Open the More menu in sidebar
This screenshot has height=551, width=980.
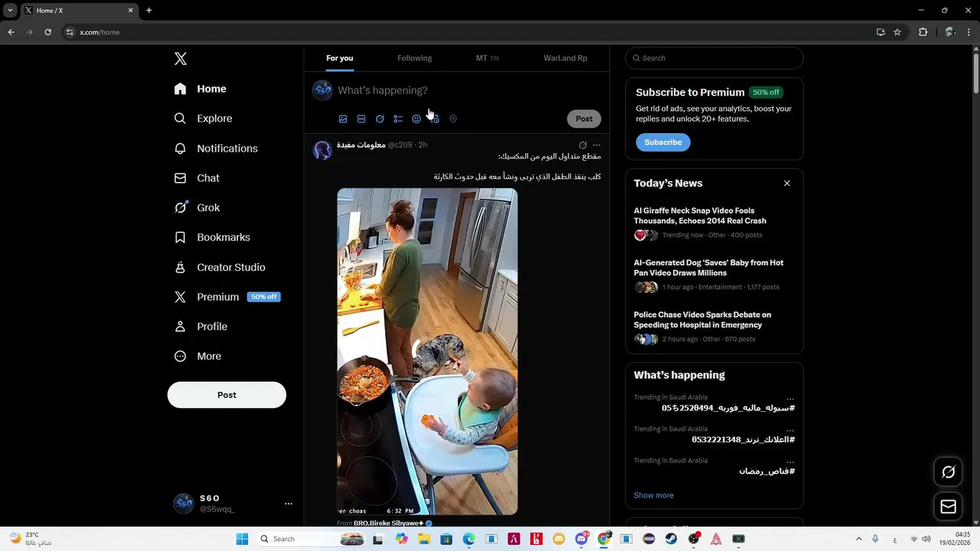tap(198, 356)
